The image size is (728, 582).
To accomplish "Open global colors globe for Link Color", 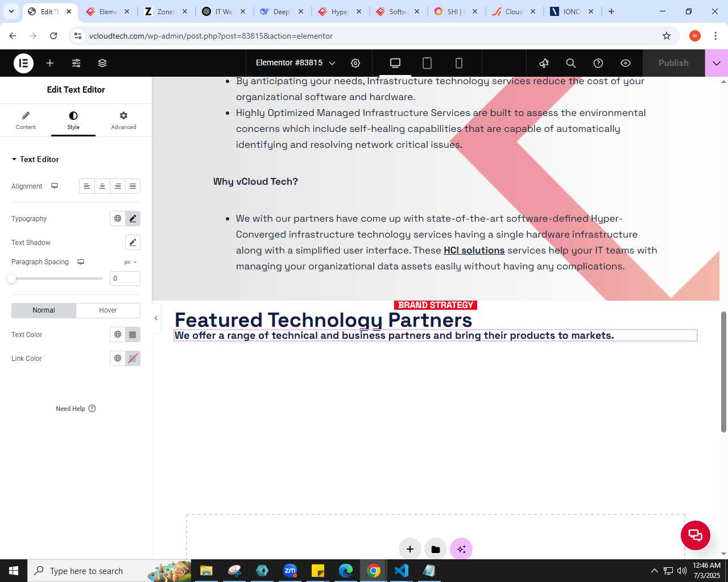I will (x=118, y=358).
